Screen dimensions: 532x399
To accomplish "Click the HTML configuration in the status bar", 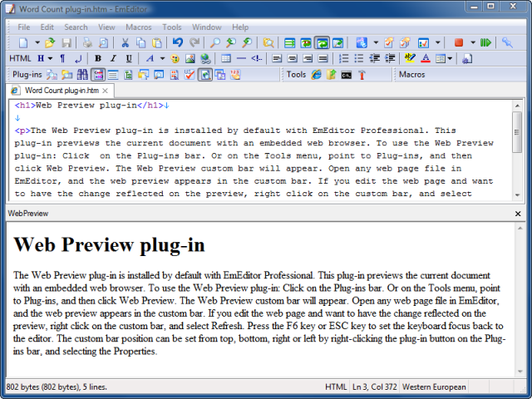I will coord(336,387).
